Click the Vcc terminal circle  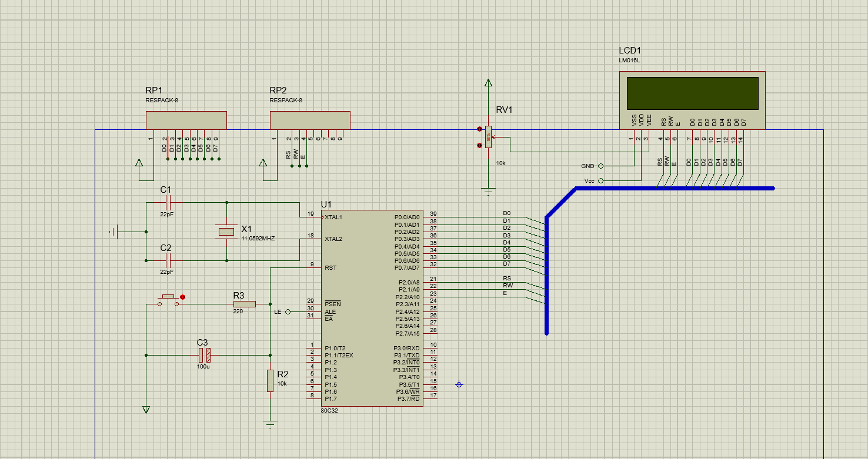[x=600, y=180]
